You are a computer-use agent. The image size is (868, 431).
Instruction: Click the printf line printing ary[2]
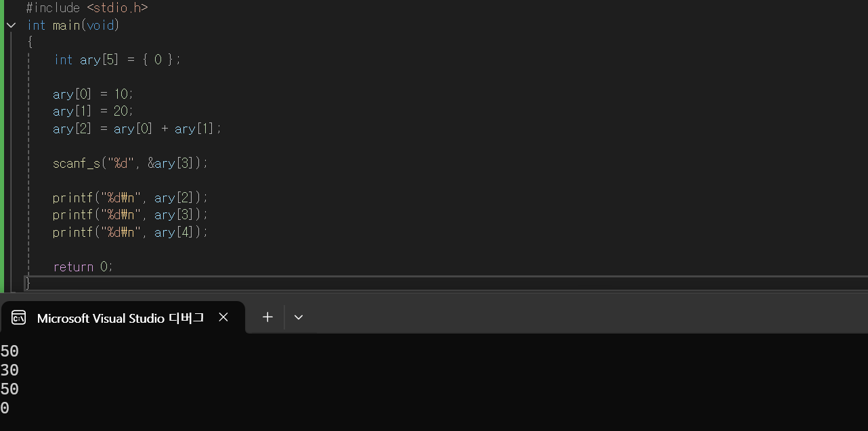pyautogui.click(x=131, y=198)
